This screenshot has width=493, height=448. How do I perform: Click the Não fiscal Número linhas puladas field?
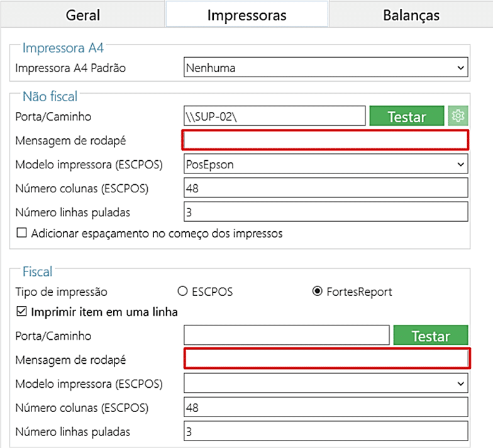[326, 212]
